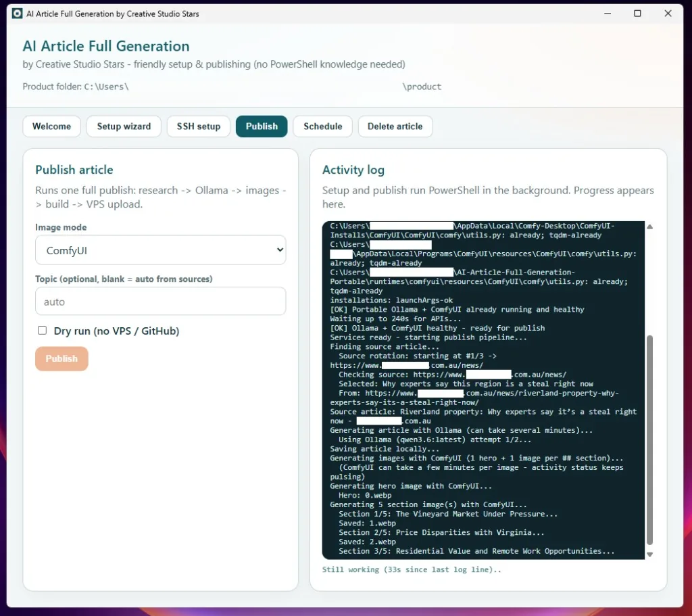
Task: Click the activity log scrollbar thumb
Action: 649,440
